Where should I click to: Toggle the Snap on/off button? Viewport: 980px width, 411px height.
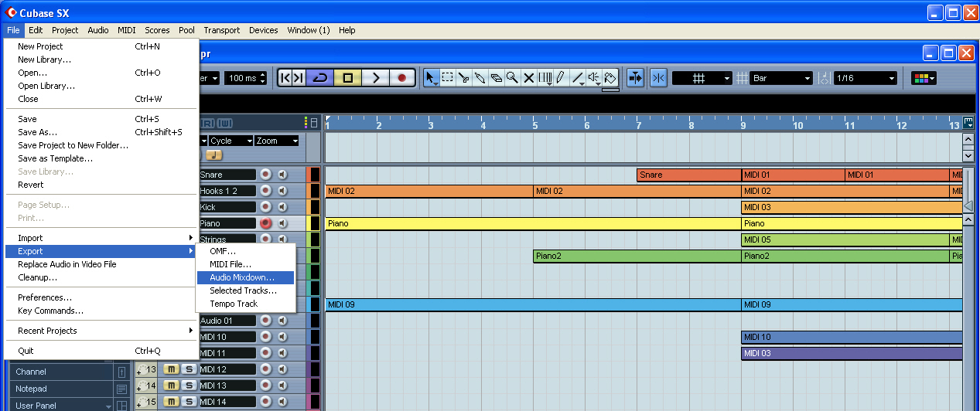658,78
